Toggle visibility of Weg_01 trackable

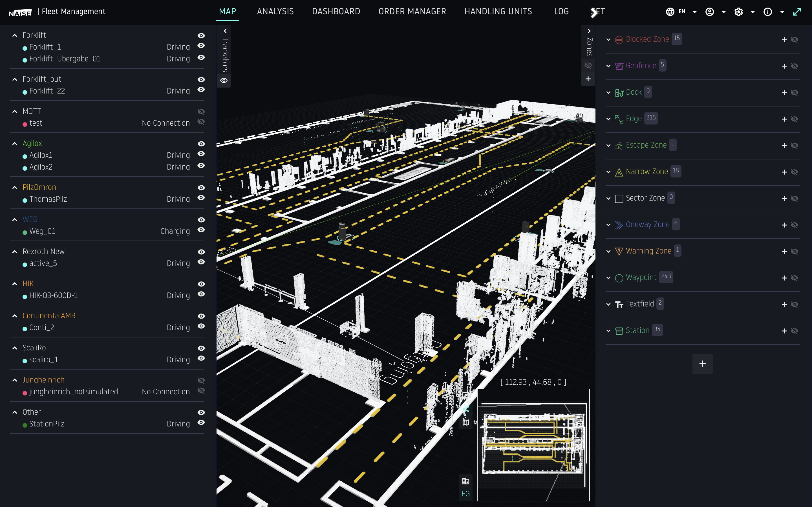click(201, 230)
